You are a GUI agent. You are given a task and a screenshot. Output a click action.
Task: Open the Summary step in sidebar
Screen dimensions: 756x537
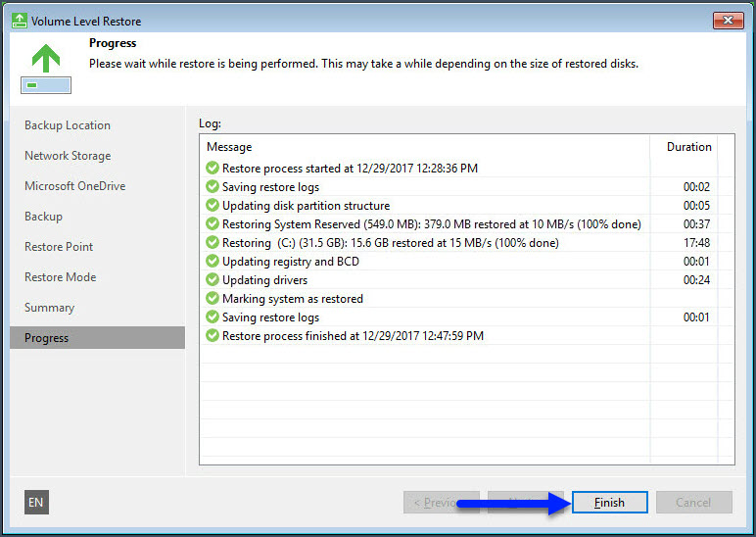tap(49, 308)
